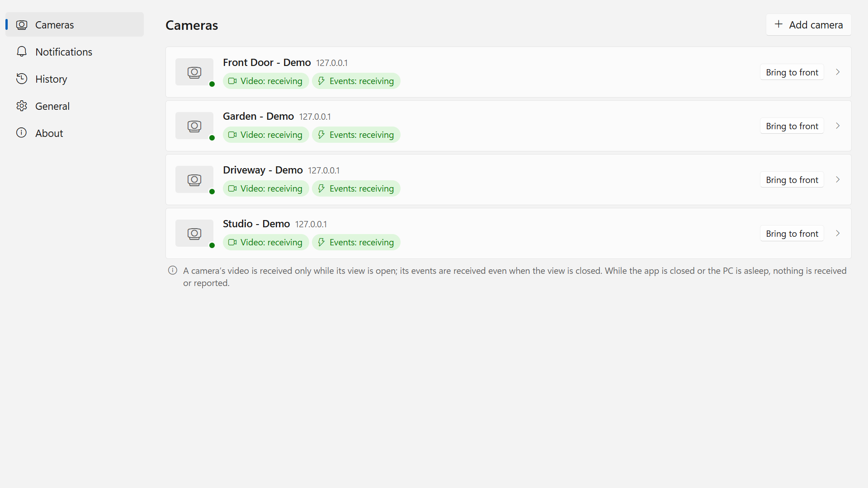Click Studio's Events: receiving status badge
The image size is (868, 488).
coord(356,242)
